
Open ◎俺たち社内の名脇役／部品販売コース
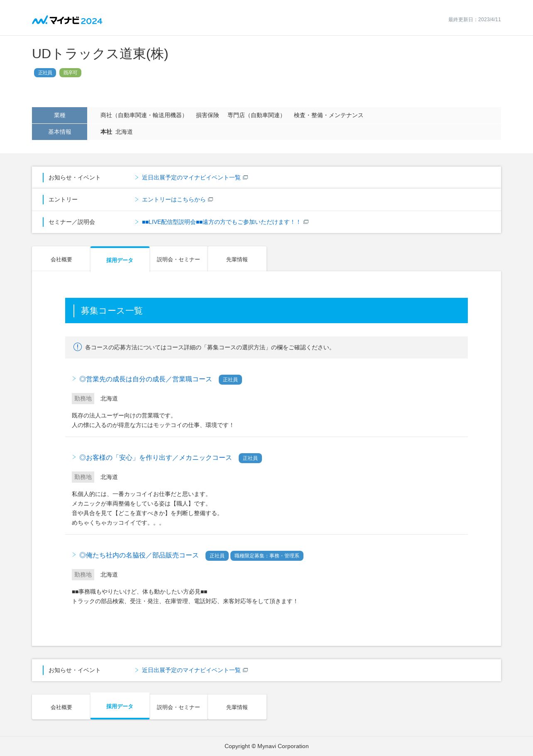(139, 555)
